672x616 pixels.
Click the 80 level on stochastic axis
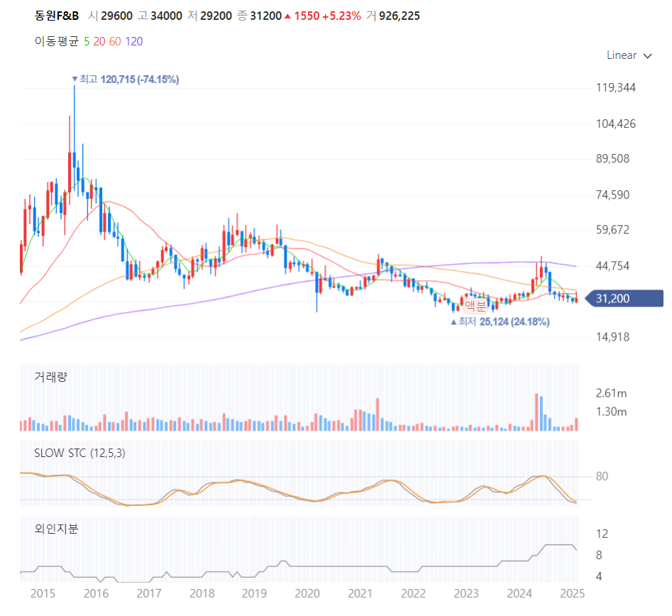[602, 476]
